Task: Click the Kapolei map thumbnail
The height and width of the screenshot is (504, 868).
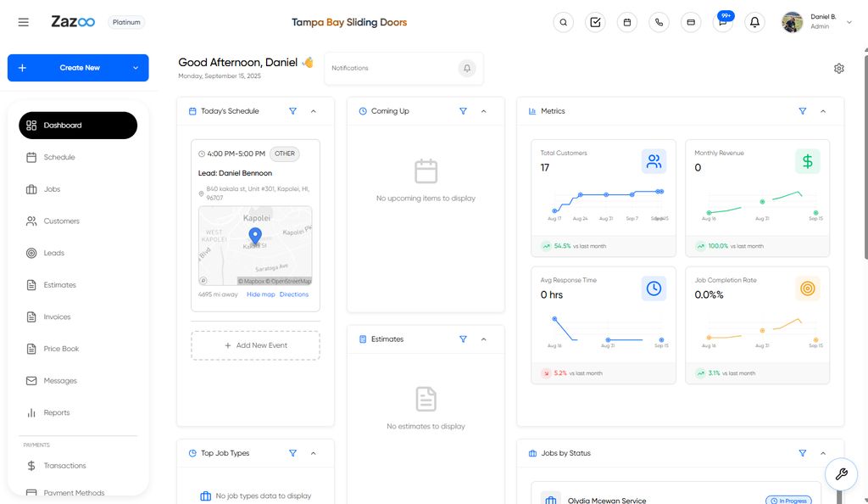Action: click(x=255, y=245)
